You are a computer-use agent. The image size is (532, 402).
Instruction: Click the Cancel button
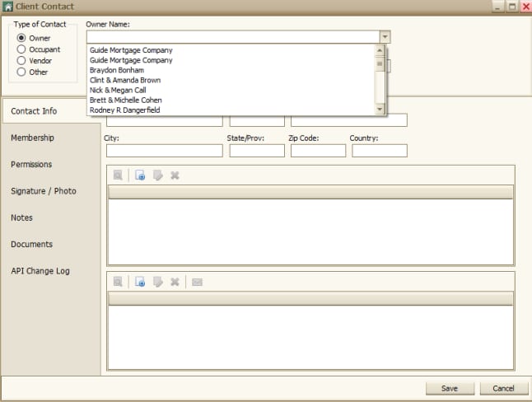504,389
